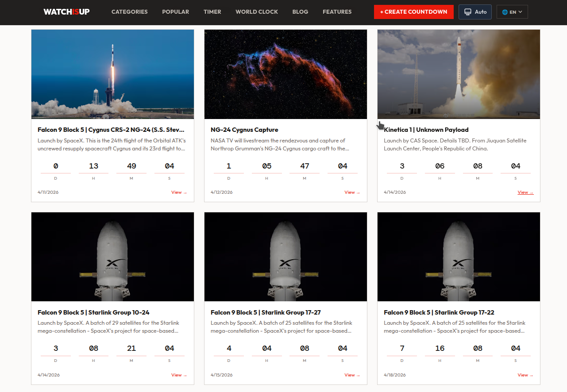Click the description starting 'NASA TV will livestream'
This screenshot has height=392, width=567.
click(280, 145)
